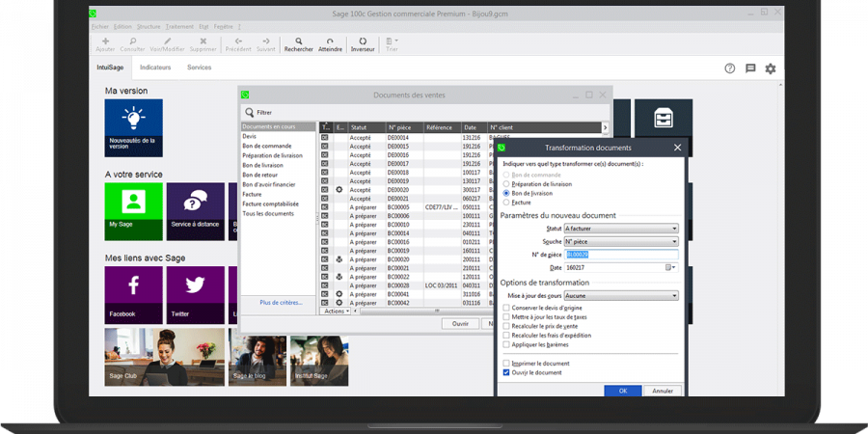Click the status icon on row BC00020
The width and height of the screenshot is (868, 434).
(339, 259)
